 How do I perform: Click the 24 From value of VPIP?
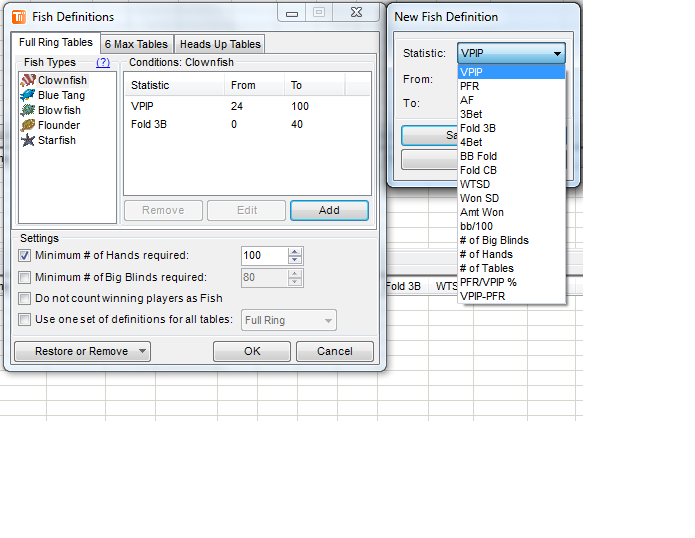[x=237, y=106]
